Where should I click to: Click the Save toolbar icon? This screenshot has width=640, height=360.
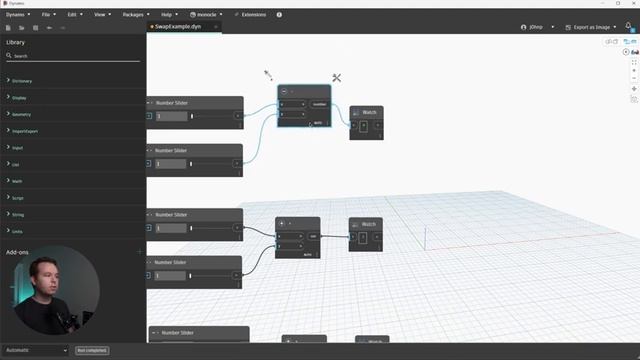[36, 28]
